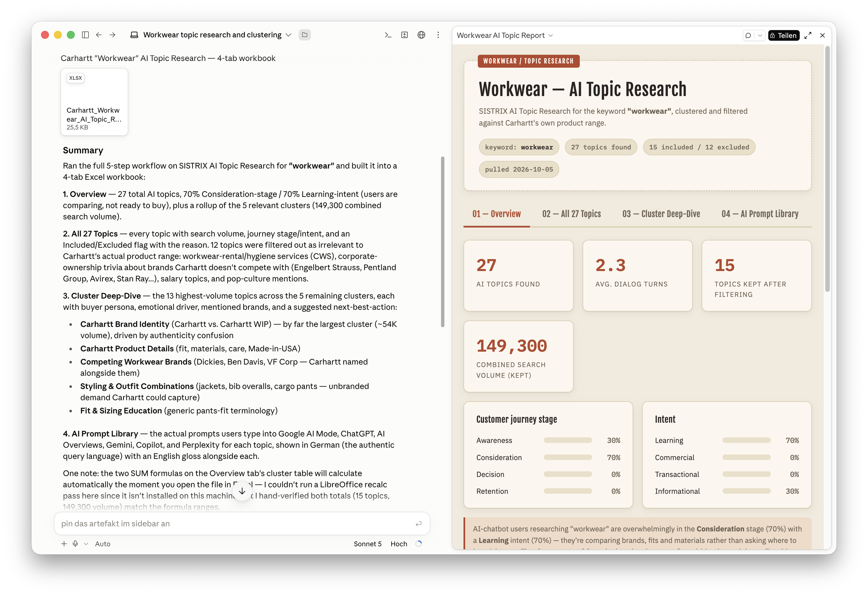Click the "15 included / 12 excluded" tag
Screen dimensions: 868x596
(699, 147)
